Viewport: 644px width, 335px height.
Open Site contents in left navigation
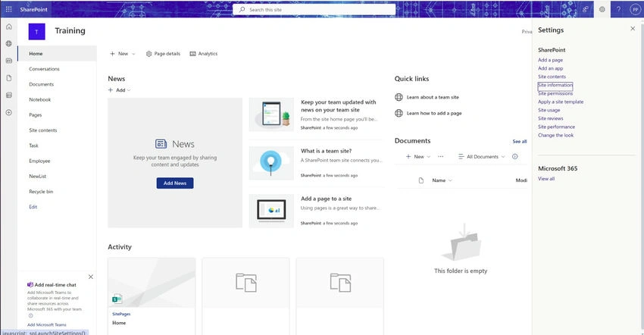pyautogui.click(x=43, y=130)
